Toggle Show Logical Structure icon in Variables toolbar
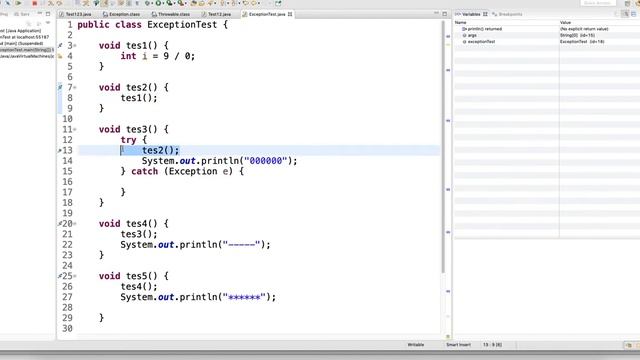This screenshot has height=360, width=640. (x=625, y=14)
